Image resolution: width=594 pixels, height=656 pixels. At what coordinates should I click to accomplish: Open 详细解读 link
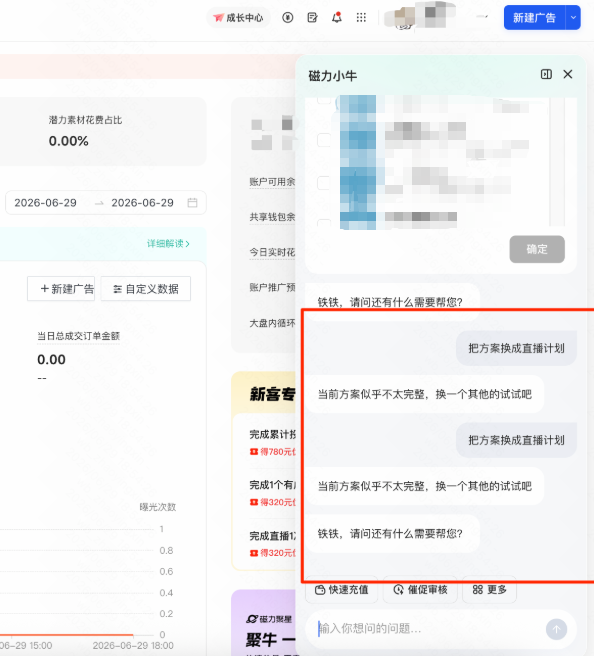click(x=168, y=243)
